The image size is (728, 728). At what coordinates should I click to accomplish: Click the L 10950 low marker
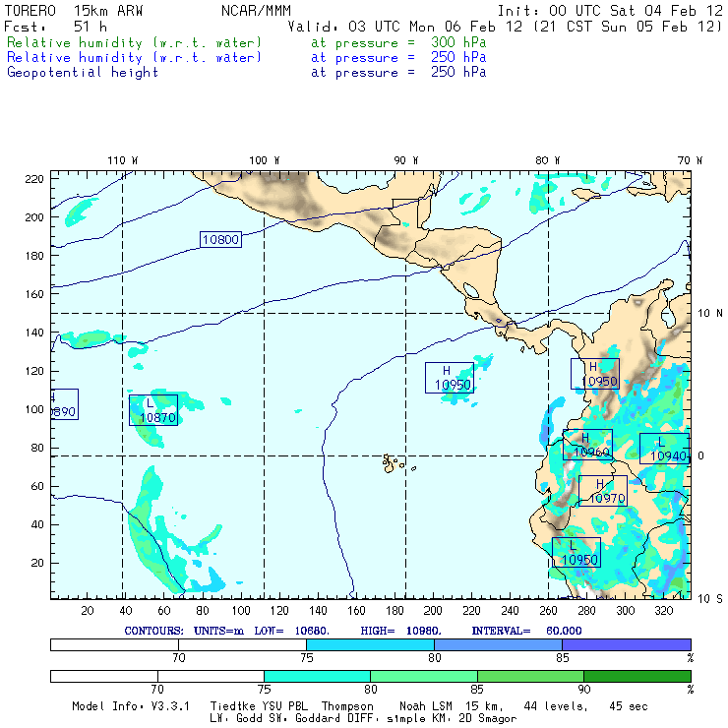tap(576, 553)
